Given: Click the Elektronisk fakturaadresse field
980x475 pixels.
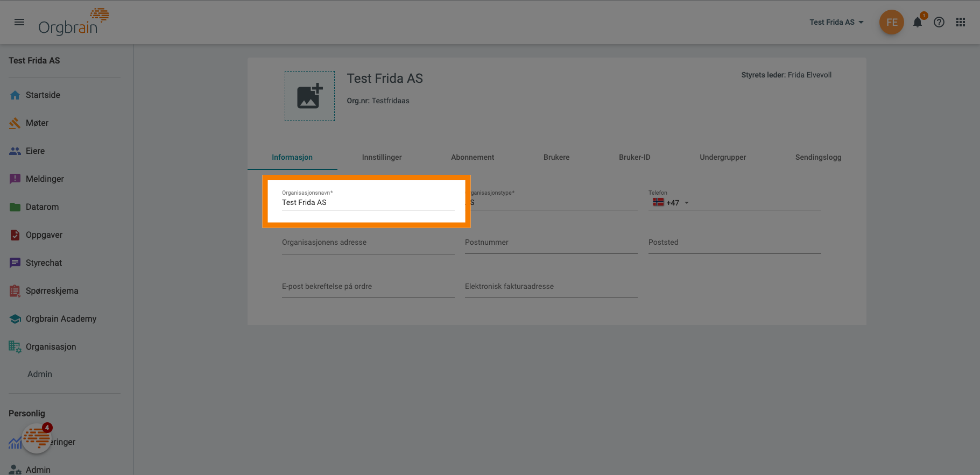Looking at the screenshot, I should [551, 287].
